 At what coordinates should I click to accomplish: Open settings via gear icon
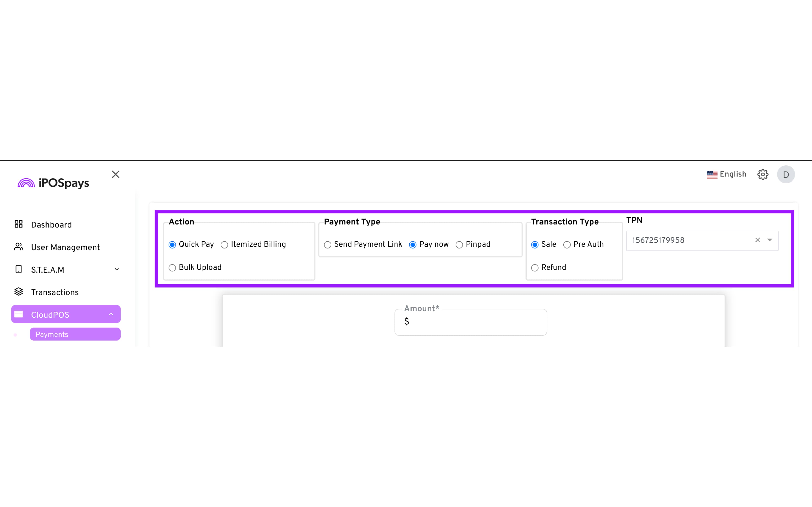pos(763,174)
